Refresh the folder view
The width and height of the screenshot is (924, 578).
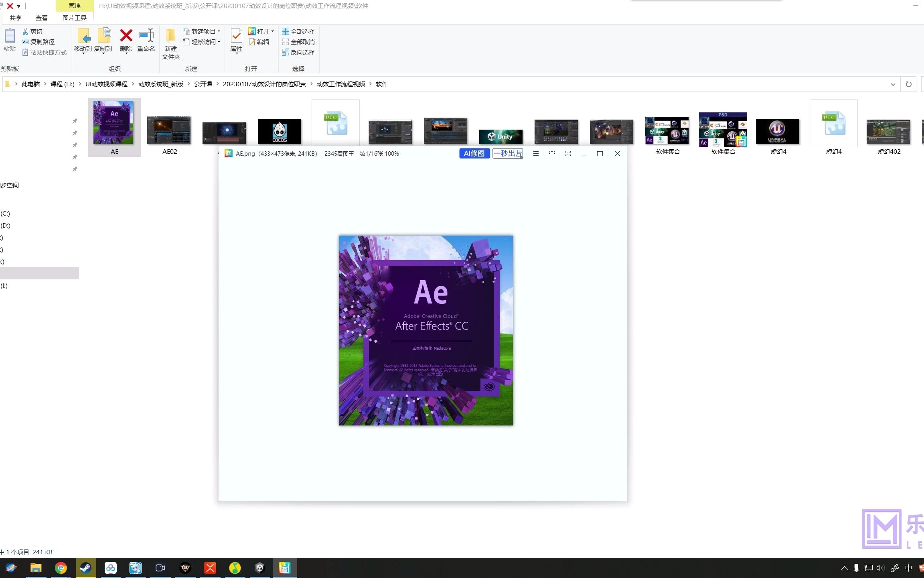909,84
